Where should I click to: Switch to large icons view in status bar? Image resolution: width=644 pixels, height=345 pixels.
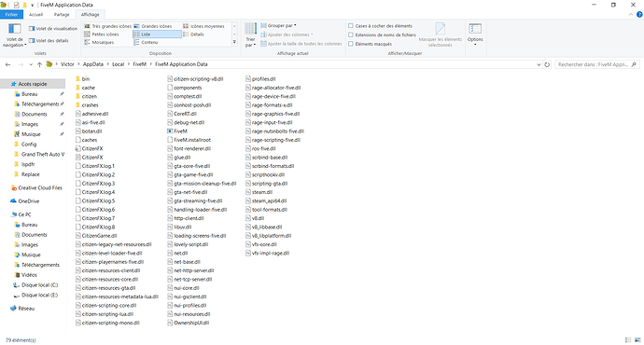tap(637, 340)
